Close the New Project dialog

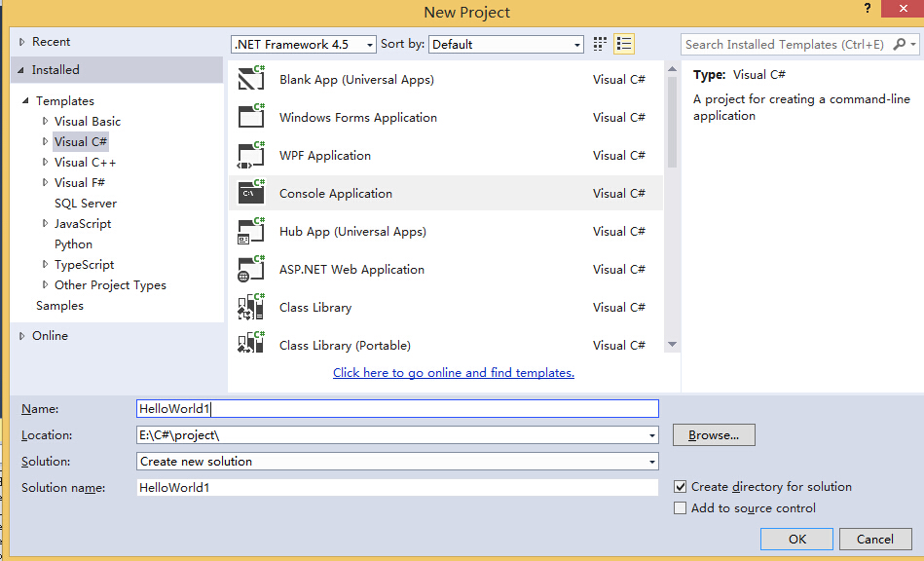(x=903, y=8)
